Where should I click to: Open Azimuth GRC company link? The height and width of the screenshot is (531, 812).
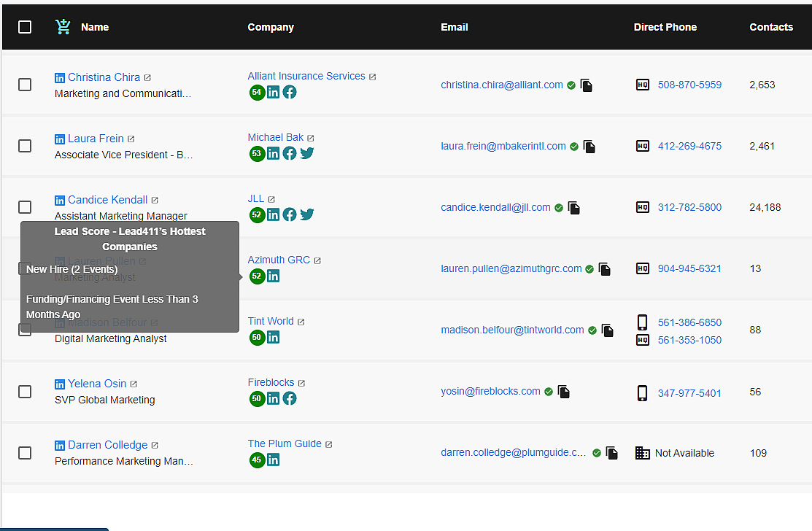279,260
